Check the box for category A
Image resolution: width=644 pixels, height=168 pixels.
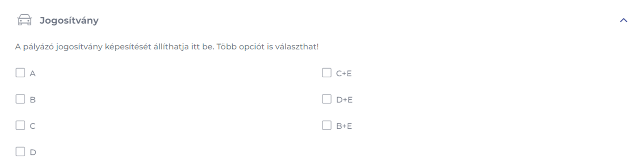tap(20, 73)
